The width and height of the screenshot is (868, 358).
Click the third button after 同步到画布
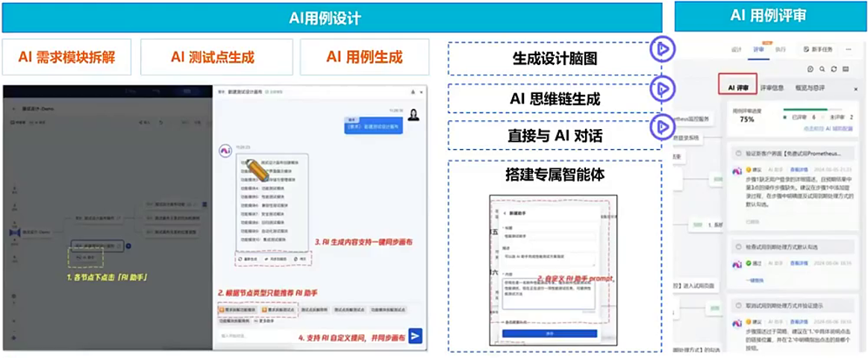pos(299,258)
